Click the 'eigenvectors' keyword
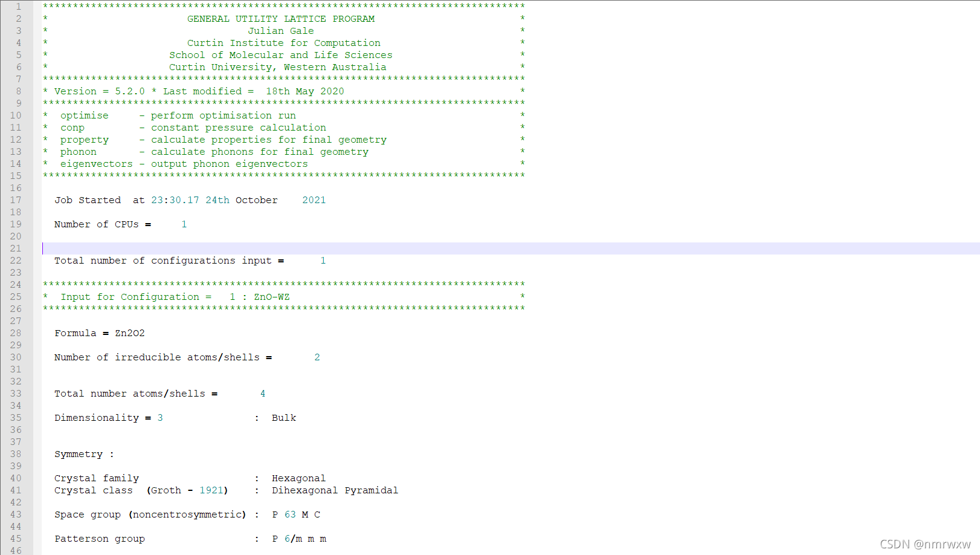The width and height of the screenshot is (980, 555). coord(97,164)
